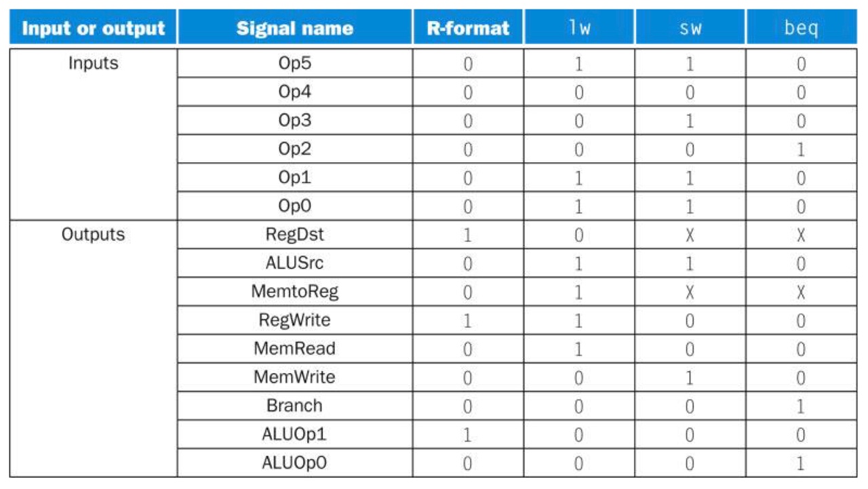This screenshot has height=489, width=868.
Task: Click the Inputs row group label
Action: (x=94, y=63)
